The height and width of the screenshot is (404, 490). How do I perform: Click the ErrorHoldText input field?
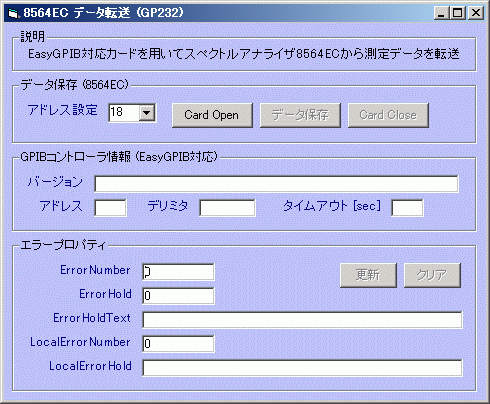tap(302, 320)
